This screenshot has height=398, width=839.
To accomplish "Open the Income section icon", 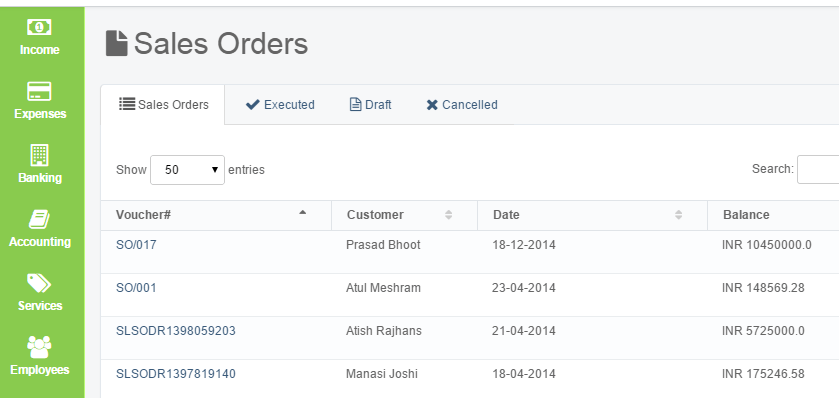I will pos(39,27).
